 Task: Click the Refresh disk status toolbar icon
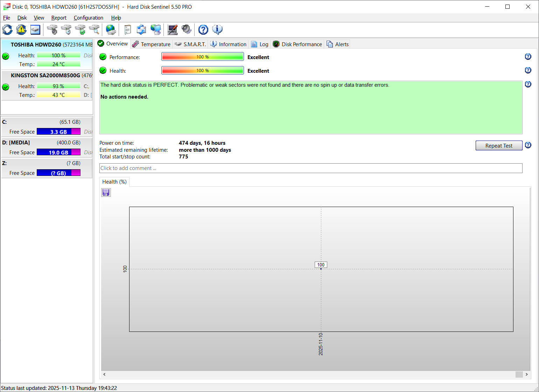pos(7,30)
